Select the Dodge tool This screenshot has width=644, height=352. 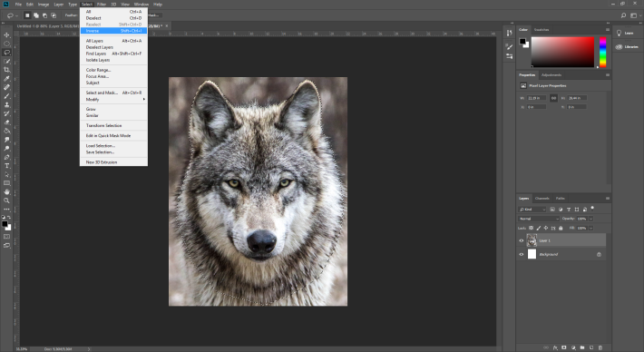(x=6, y=148)
